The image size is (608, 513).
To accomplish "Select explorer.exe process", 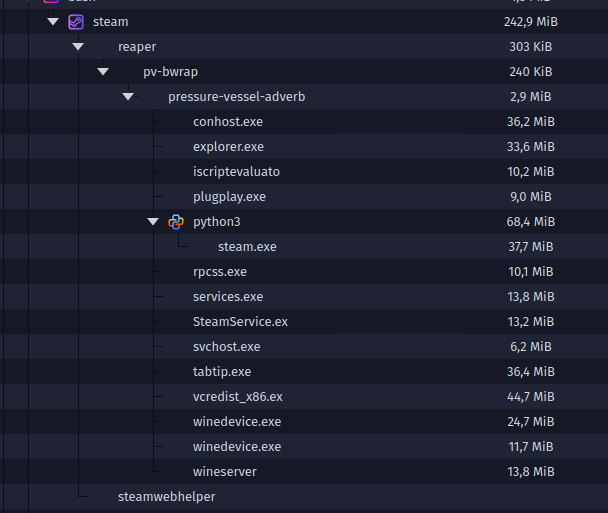I will coord(304,147).
